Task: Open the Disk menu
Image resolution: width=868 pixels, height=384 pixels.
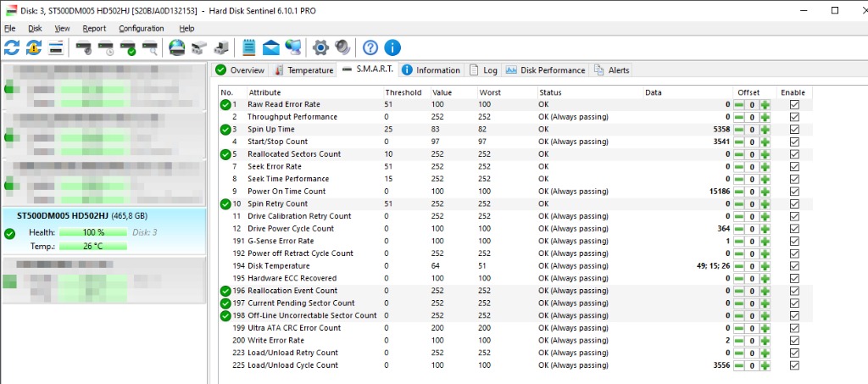Action: 35,28
